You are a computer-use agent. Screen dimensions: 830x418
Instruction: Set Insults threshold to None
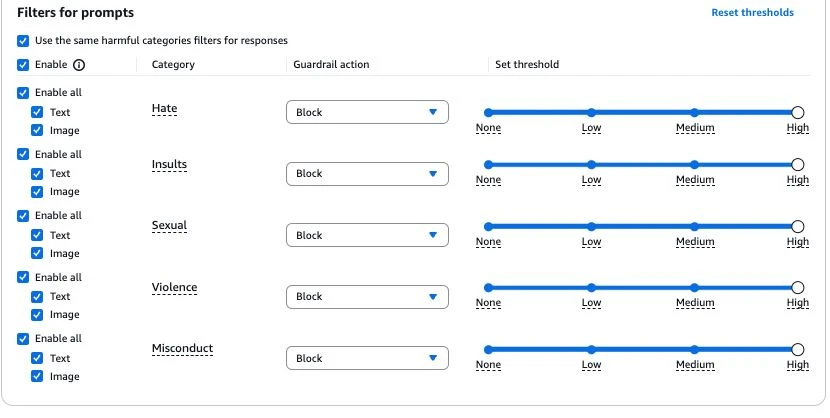tap(488, 165)
